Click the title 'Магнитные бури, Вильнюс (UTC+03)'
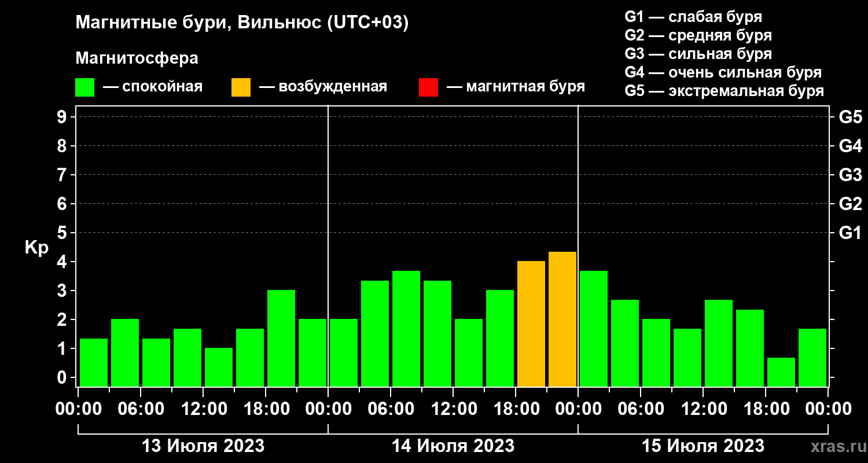The height and width of the screenshot is (463, 868). pyautogui.click(x=242, y=23)
